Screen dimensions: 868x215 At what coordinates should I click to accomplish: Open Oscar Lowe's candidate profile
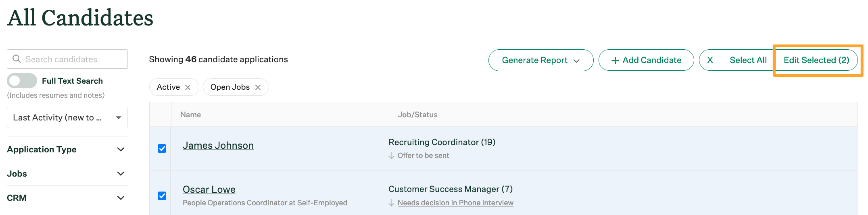click(209, 190)
